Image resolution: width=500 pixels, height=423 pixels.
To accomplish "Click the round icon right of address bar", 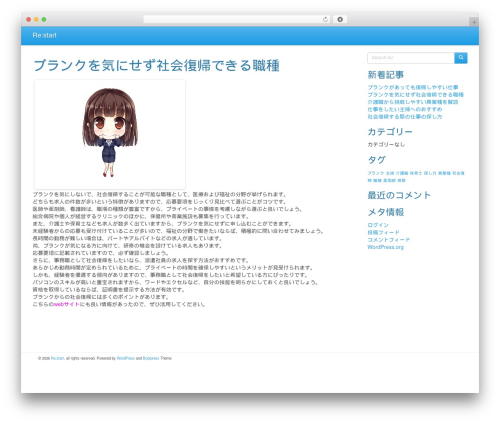I will [340, 19].
